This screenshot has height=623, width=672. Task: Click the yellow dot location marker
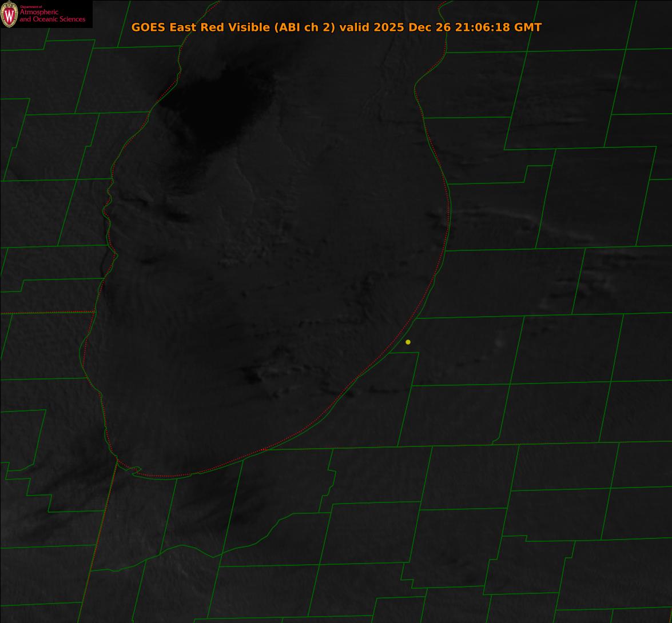click(408, 342)
